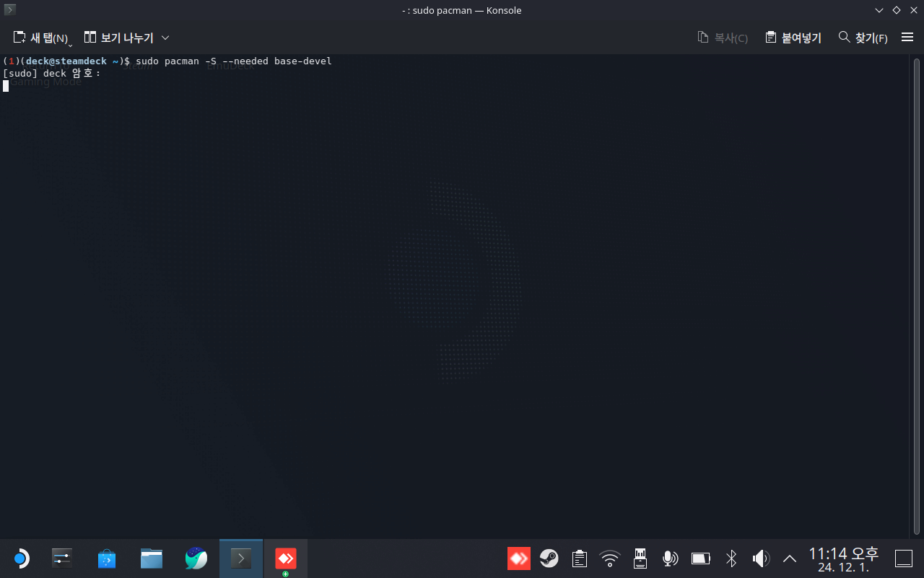Expand the 보기 나누기 dropdown chevron
Screen dimensions: 924x578
click(165, 38)
